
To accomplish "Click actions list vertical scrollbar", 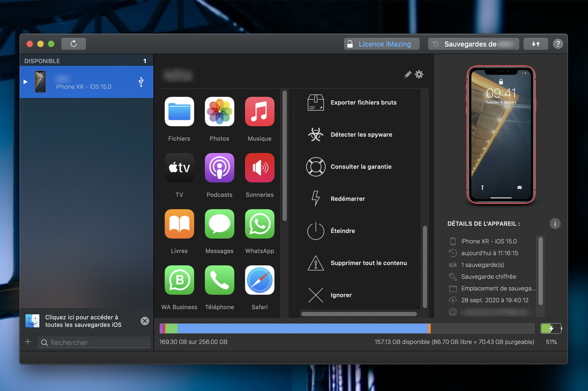I will (425, 267).
